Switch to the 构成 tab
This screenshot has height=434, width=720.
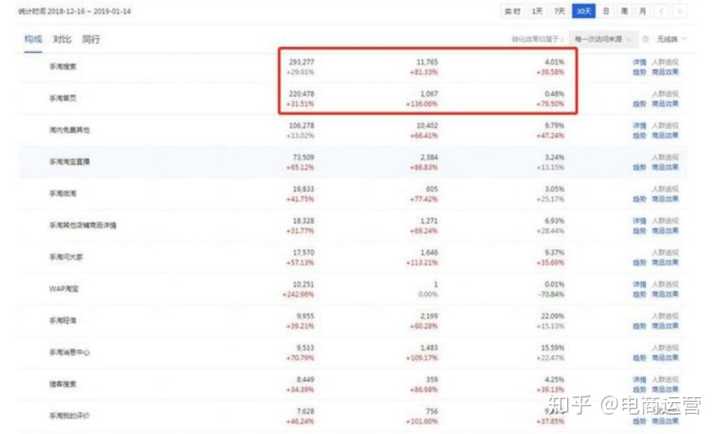coord(33,39)
